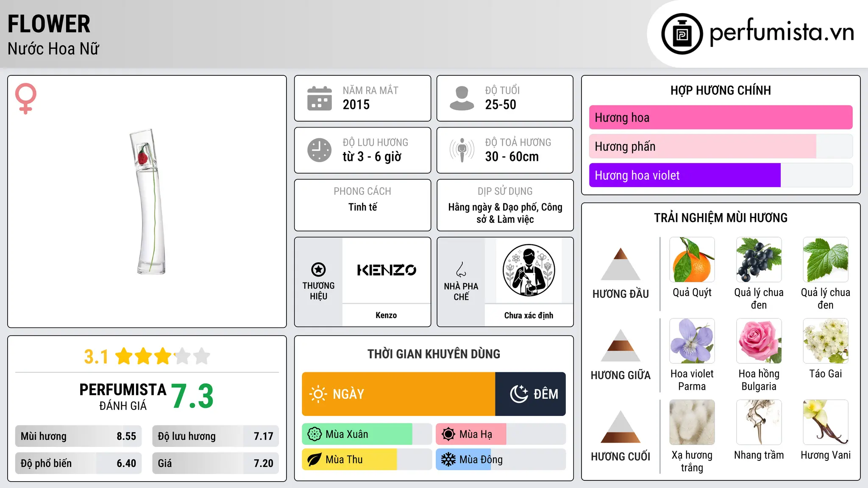Click the Mùi hương 8.55 score row
The width and height of the screenshot is (868, 488).
coord(78,436)
